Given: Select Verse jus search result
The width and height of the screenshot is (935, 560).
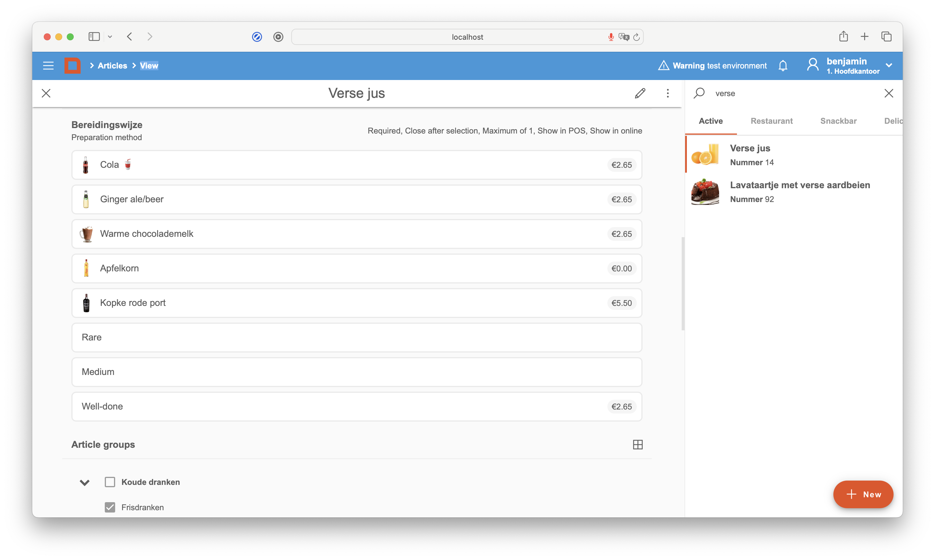Looking at the screenshot, I should coord(793,155).
